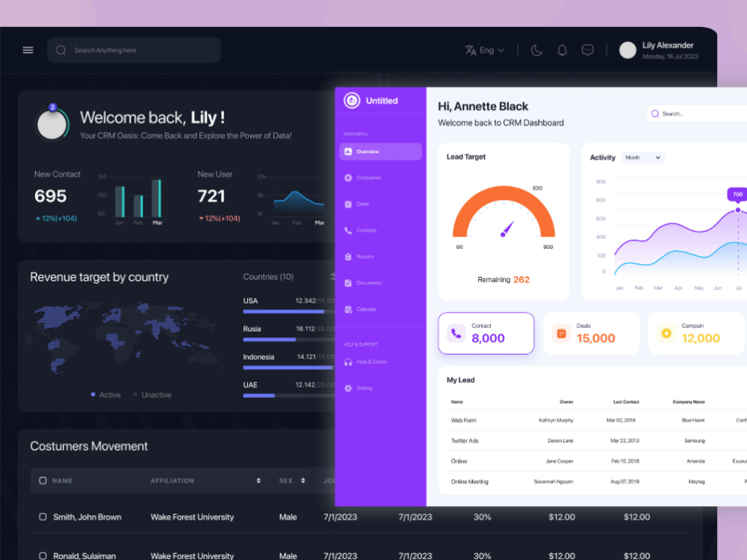Click owner name Jane Cooper
The image size is (747, 560).
[x=560, y=461]
